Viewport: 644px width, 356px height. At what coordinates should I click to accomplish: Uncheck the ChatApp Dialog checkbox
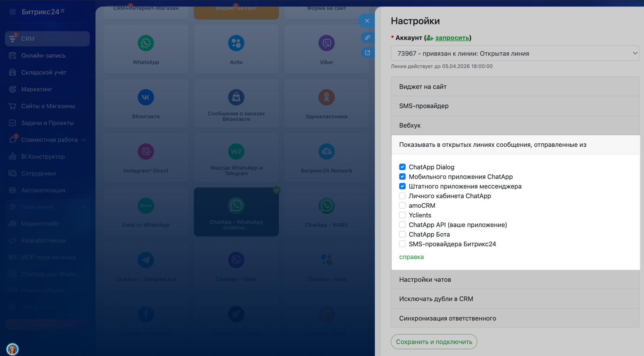coord(402,167)
